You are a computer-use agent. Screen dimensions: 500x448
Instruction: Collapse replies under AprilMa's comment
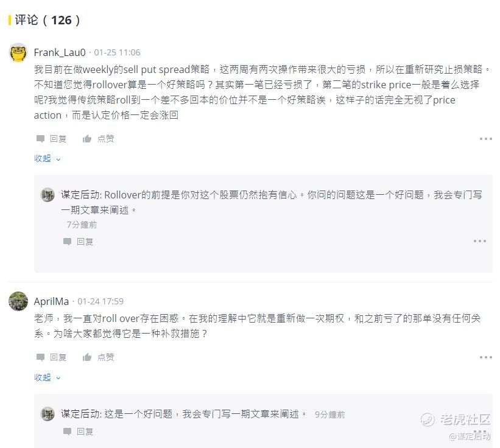tap(47, 377)
